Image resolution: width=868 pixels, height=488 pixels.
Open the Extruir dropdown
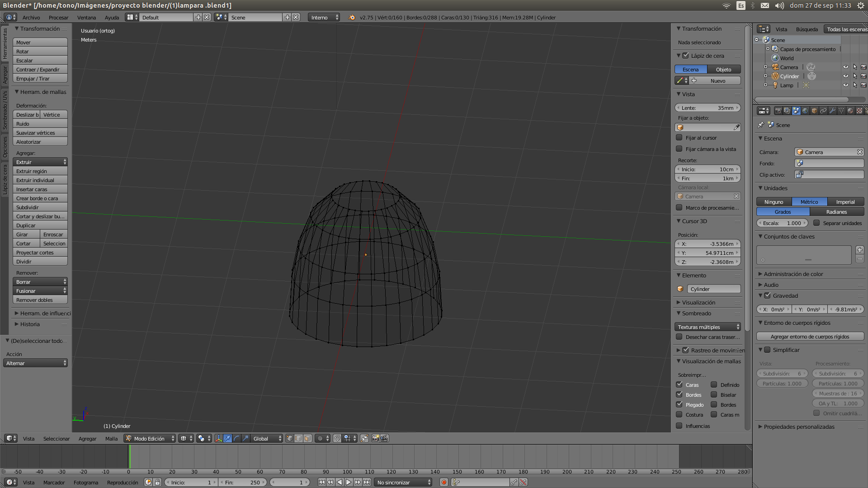coord(40,162)
